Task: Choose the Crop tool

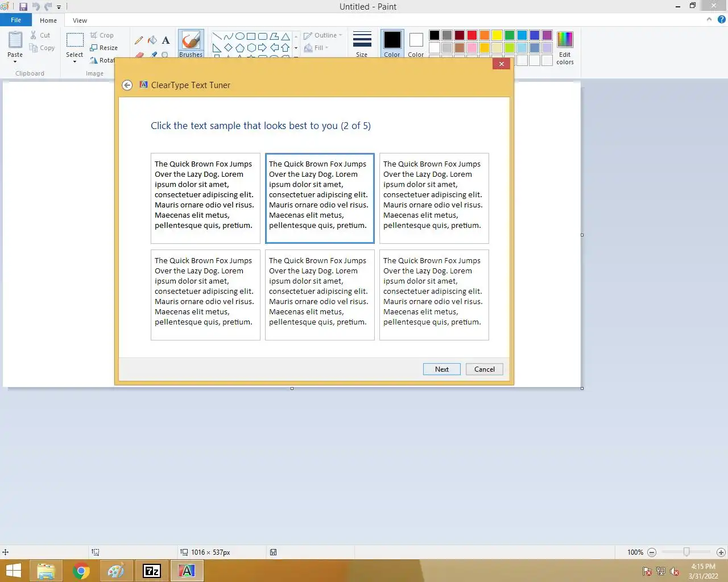Action: pyautogui.click(x=102, y=35)
